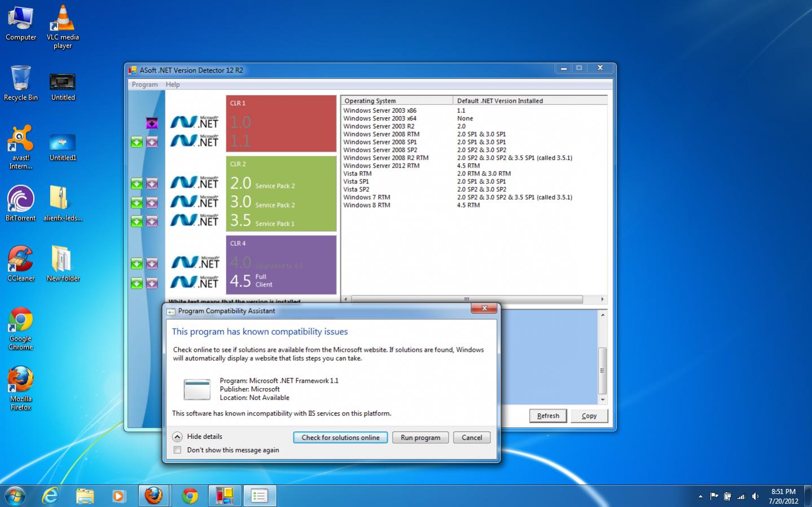The image size is (812, 507).
Task: Click the purple CLR 4 tile
Action: tap(281, 264)
